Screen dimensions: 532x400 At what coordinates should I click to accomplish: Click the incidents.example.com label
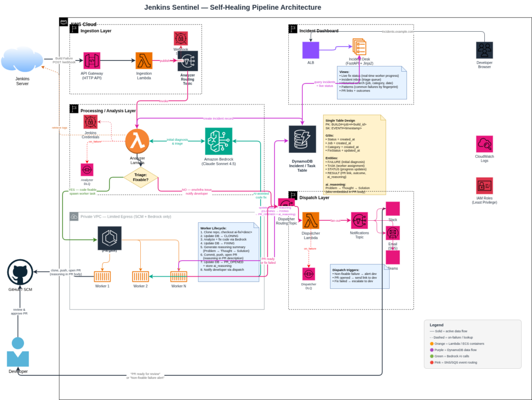398,32
